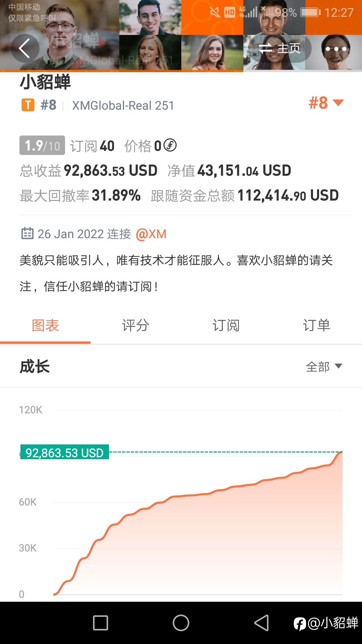Tap the Android home circle button

coord(181,623)
